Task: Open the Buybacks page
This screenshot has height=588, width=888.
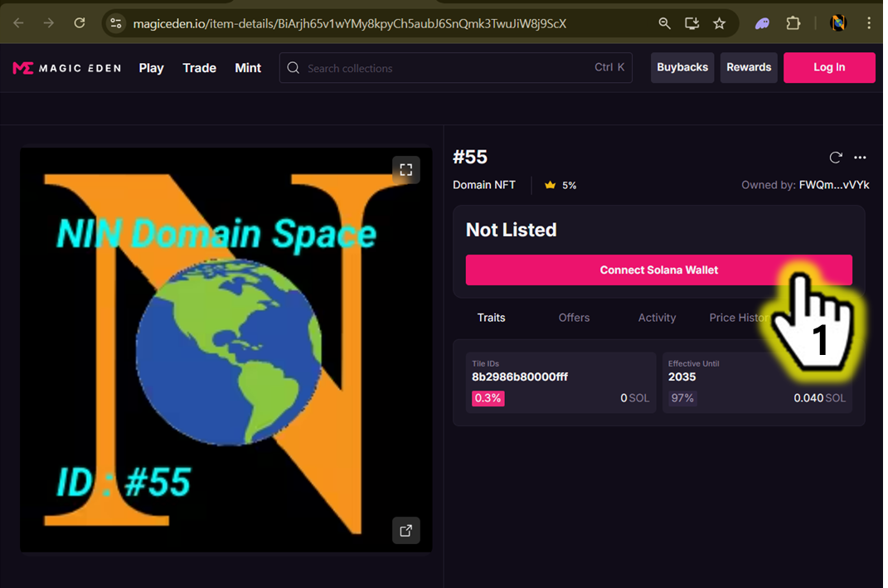Action: click(682, 67)
